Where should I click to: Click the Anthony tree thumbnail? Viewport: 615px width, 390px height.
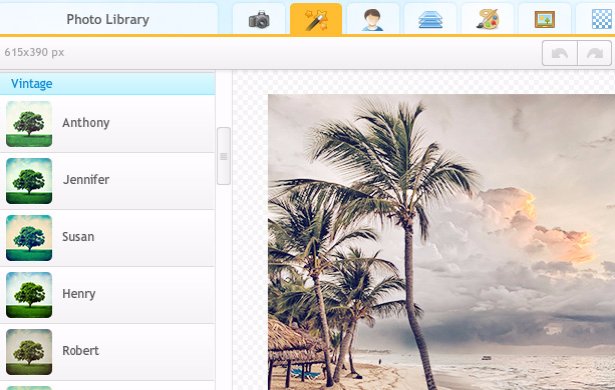click(29, 124)
